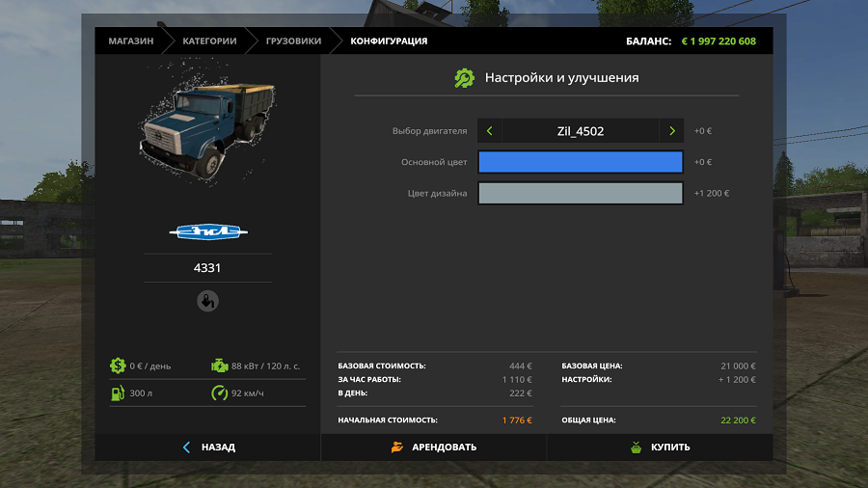Return to the Грузовики category
This screenshot has width=868, height=488.
click(x=293, y=41)
